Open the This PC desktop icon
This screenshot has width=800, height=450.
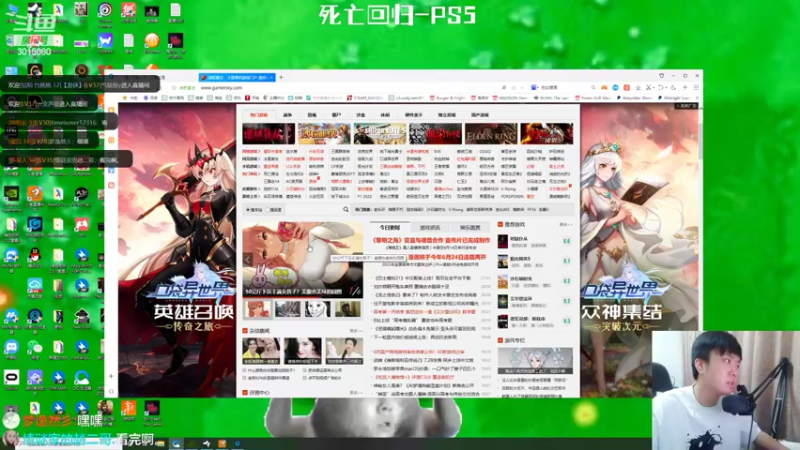[11, 10]
